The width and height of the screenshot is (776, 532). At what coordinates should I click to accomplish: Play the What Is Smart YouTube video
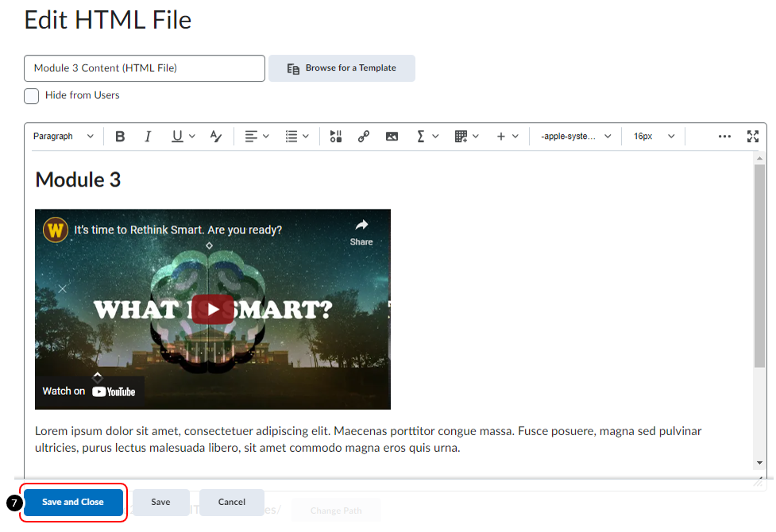click(x=212, y=309)
